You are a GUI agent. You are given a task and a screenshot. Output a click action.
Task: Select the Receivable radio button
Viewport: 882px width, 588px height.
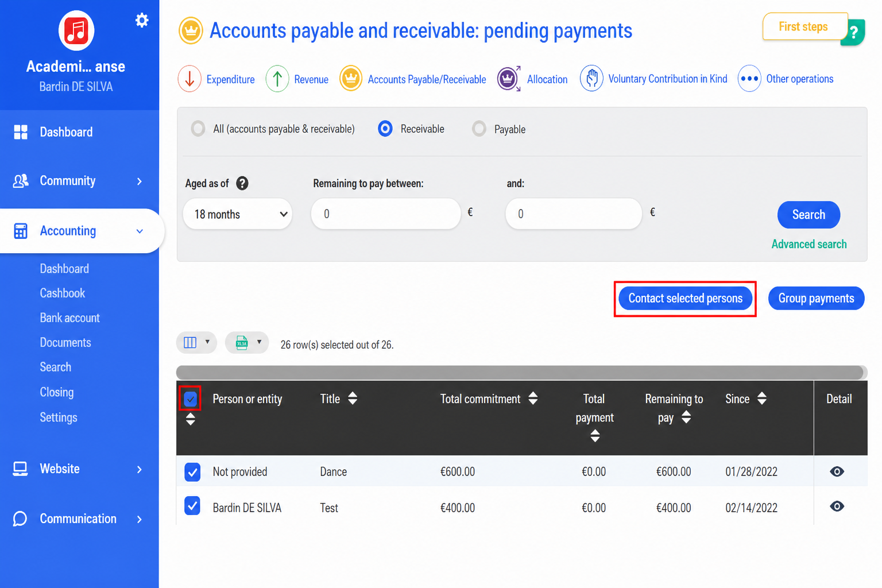pyautogui.click(x=385, y=129)
